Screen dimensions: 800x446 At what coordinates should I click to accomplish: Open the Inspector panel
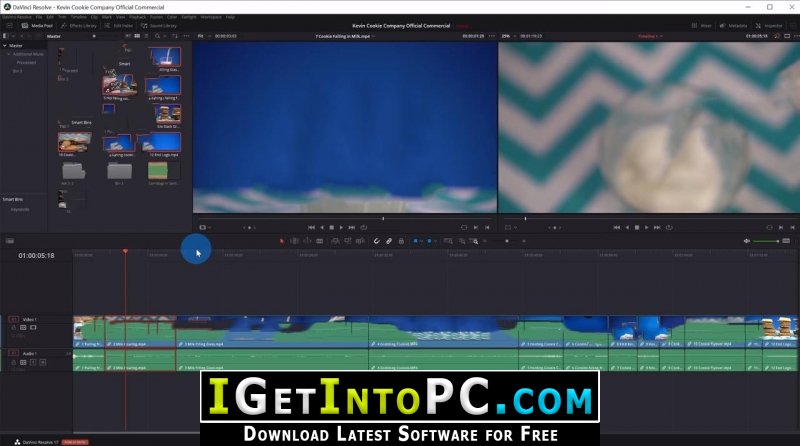coord(769,26)
